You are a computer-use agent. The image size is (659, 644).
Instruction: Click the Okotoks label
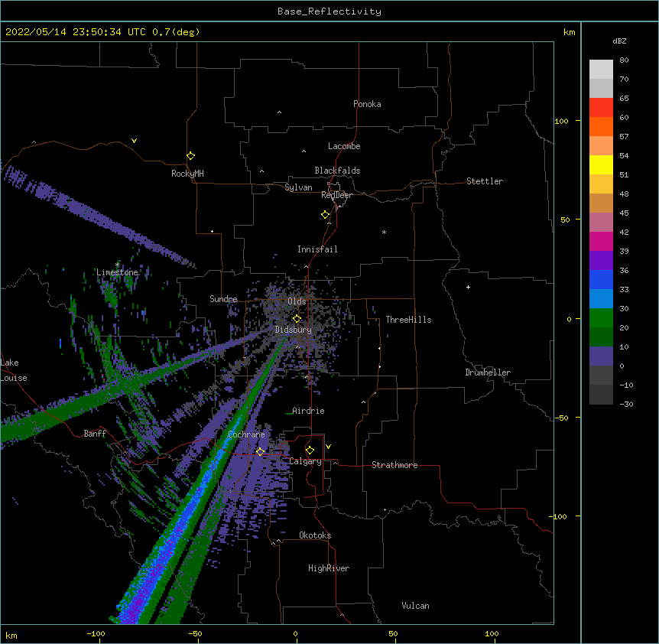(315, 535)
